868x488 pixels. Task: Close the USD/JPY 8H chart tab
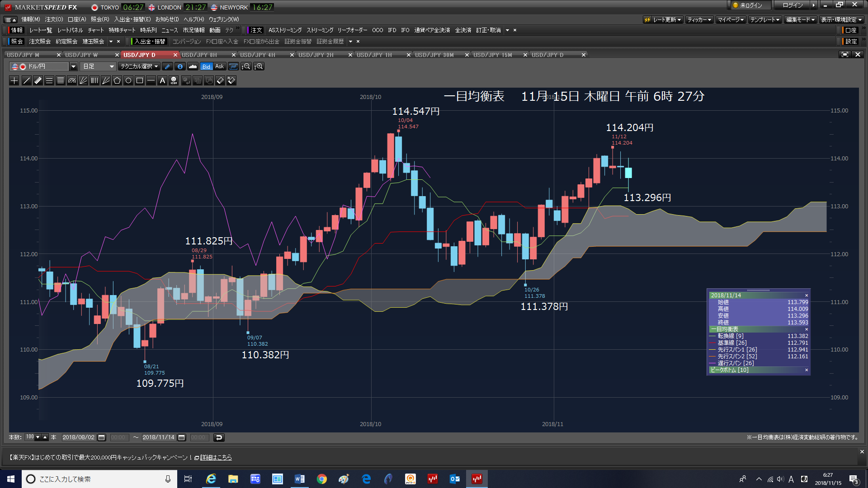click(x=234, y=55)
